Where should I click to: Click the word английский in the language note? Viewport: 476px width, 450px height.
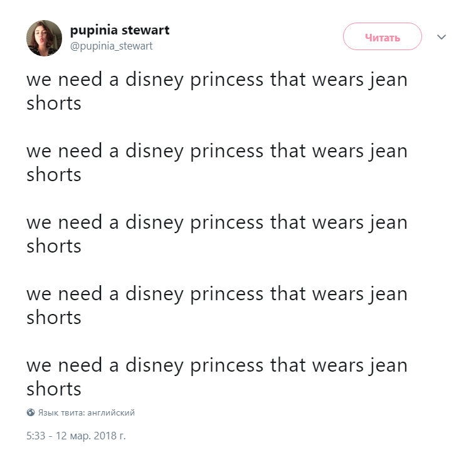pyautogui.click(x=111, y=412)
